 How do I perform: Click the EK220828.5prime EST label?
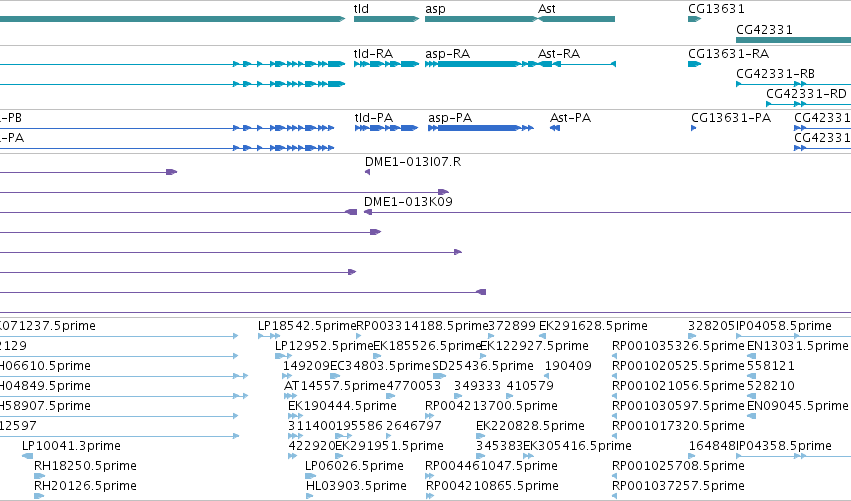pos(530,425)
